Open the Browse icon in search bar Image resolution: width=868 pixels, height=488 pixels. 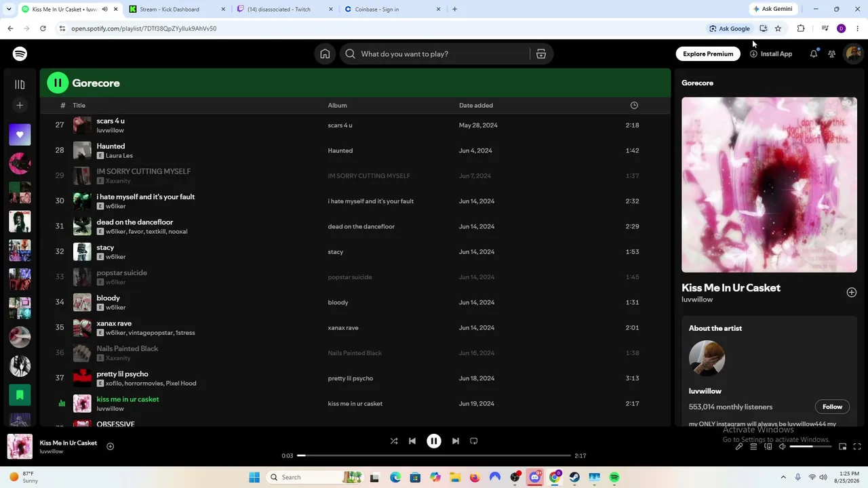541,54
